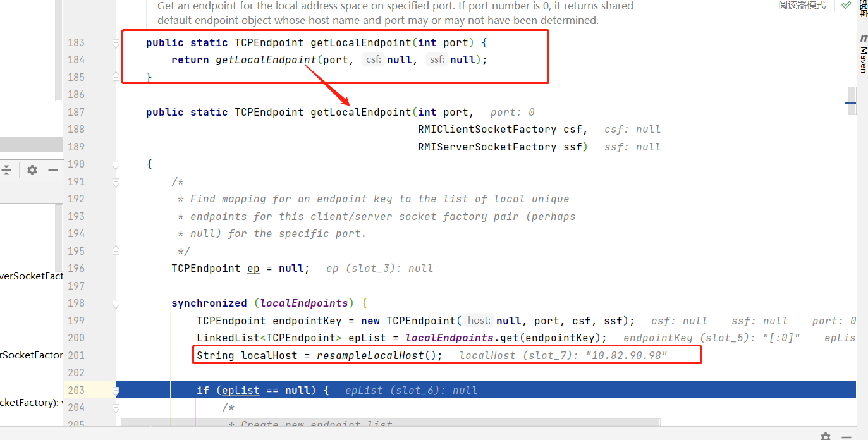Click the Maven 'm' icon in right sidebar

(864, 39)
